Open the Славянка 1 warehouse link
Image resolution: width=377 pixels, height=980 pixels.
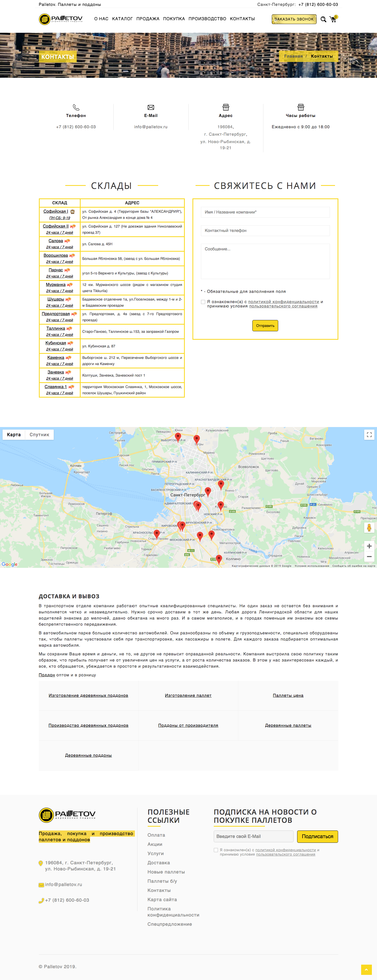(x=56, y=387)
